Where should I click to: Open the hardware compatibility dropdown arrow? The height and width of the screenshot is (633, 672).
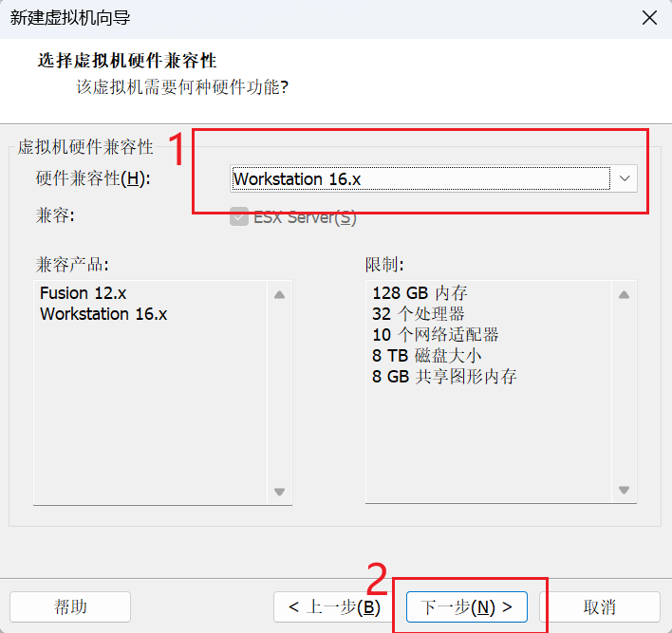coord(625,178)
